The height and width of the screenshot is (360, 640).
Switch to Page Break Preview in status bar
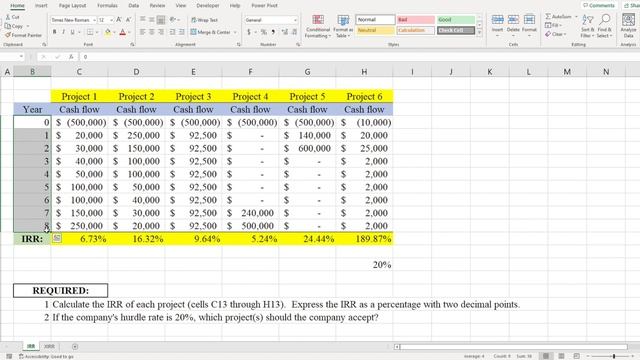point(576,356)
